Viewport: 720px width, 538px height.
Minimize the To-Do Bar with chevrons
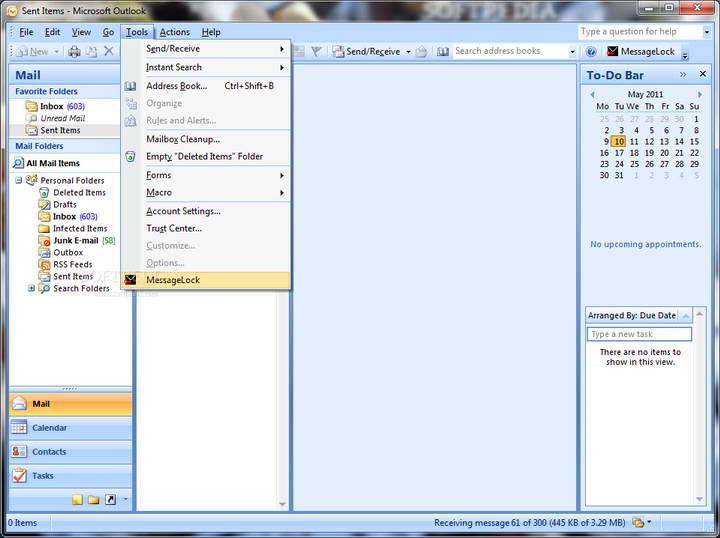pyautogui.click(x=683, y=74)
